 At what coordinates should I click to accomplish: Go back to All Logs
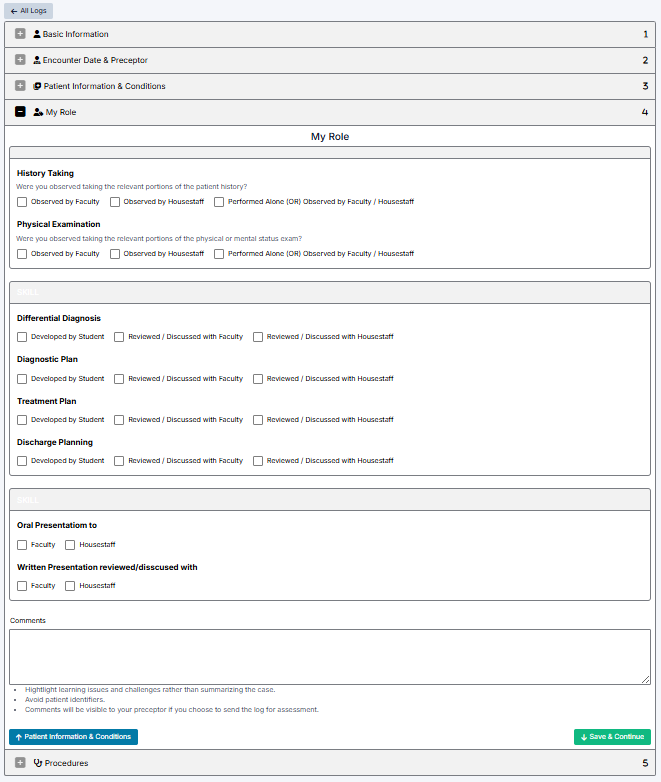(29, 10)
